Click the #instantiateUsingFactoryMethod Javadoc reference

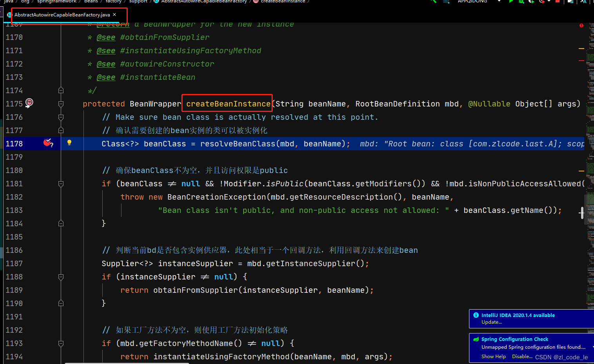[x=191, y=50]
